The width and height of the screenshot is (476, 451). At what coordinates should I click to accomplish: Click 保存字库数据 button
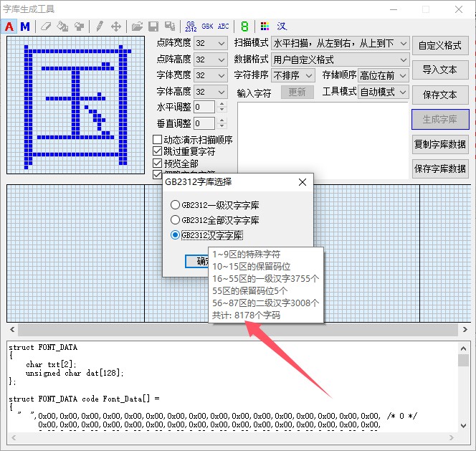tap(440, 168)
